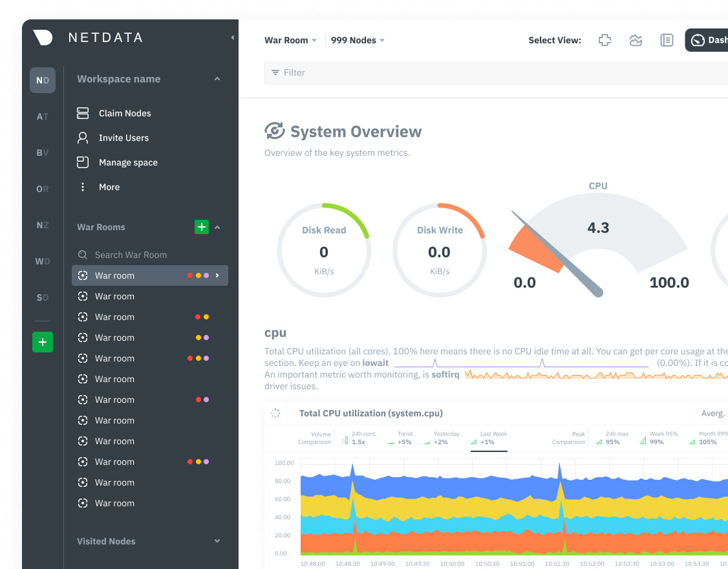Click the More three-dots icon
Image resolution: width=728 pixels, height=569 pixels.
(x=83, y=187)
